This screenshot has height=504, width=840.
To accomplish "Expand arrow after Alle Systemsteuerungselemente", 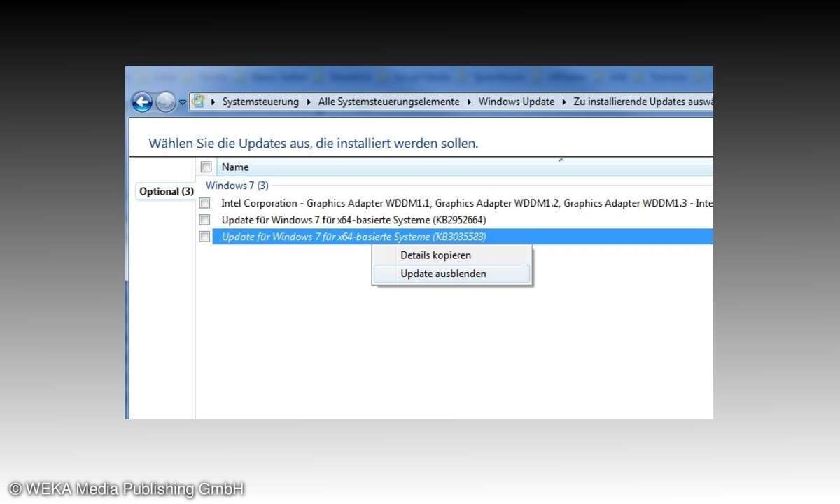I will [x=469, y=101].
